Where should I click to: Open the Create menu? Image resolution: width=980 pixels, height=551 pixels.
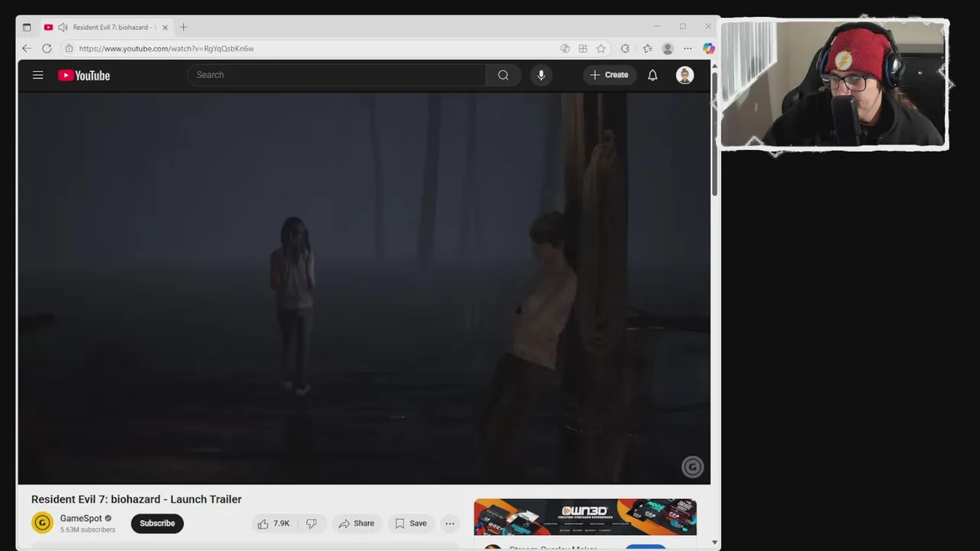click(609, 75)
